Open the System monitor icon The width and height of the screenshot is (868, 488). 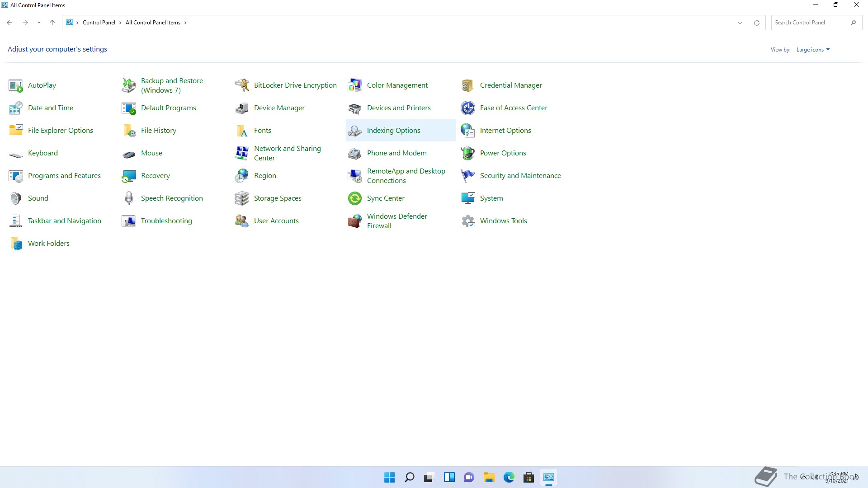point(468,198)
